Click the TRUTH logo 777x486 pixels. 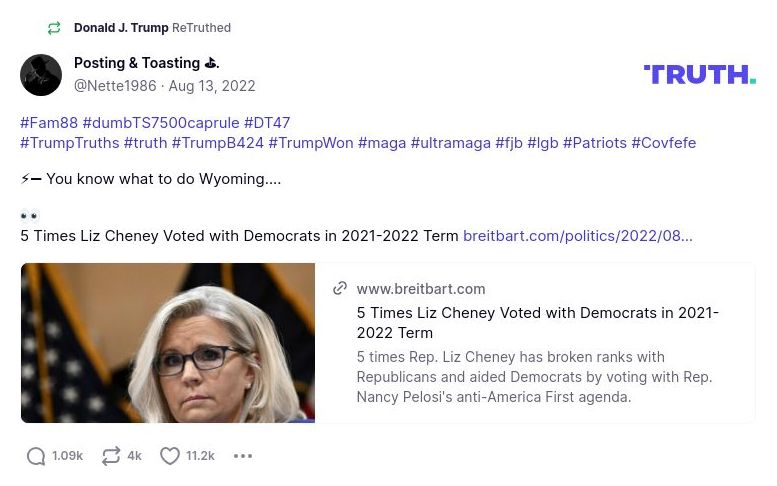(x=699, y=74)
